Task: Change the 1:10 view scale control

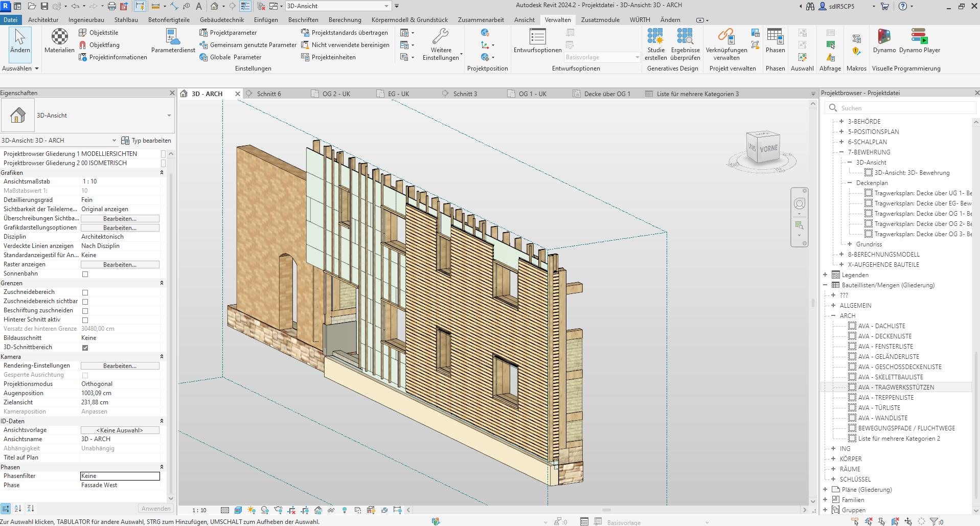Action: click(x=198, y=510)
